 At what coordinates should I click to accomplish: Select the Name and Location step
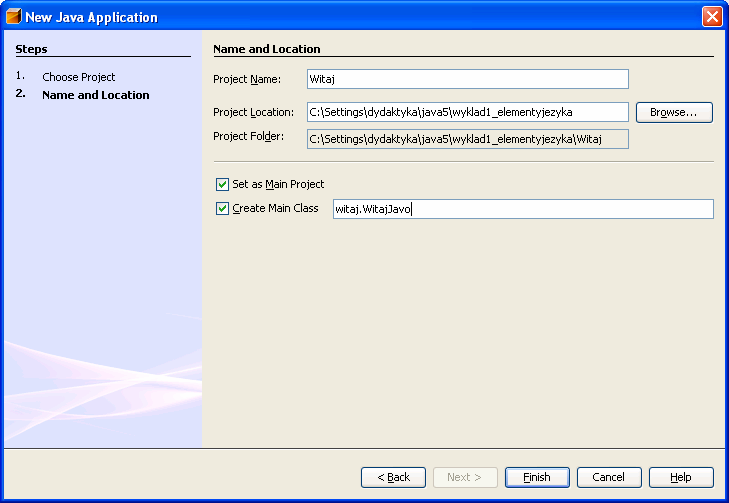coord(96,95)
